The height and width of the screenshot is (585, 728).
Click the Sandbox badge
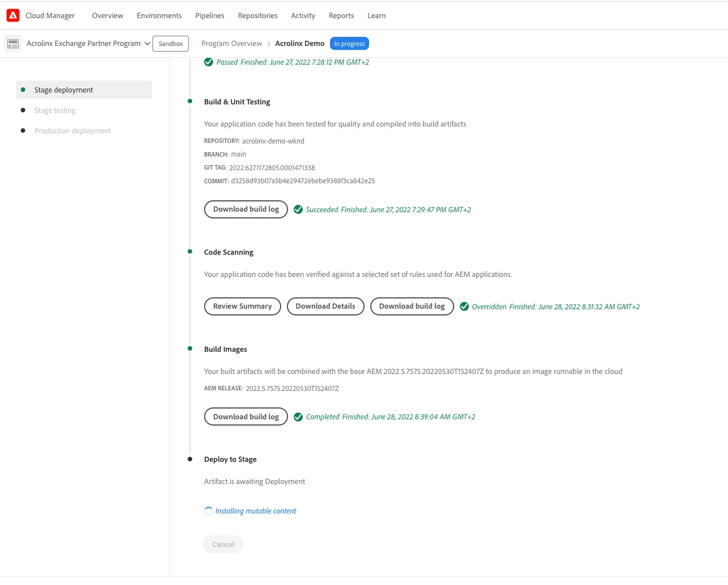(171, 44)
